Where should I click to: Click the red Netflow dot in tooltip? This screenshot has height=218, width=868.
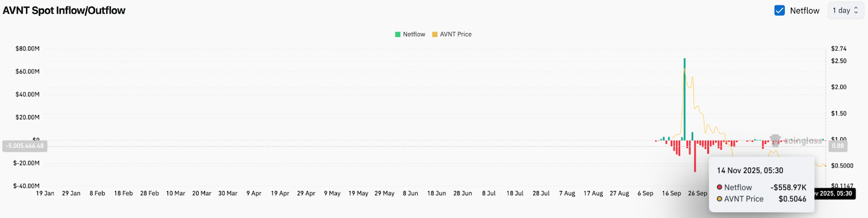[720, 187]
